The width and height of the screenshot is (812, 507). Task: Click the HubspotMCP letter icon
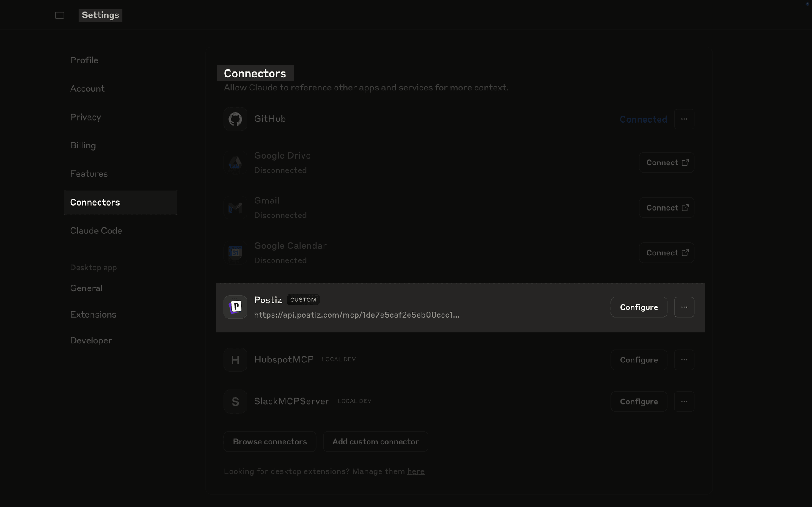pos(235,360)
